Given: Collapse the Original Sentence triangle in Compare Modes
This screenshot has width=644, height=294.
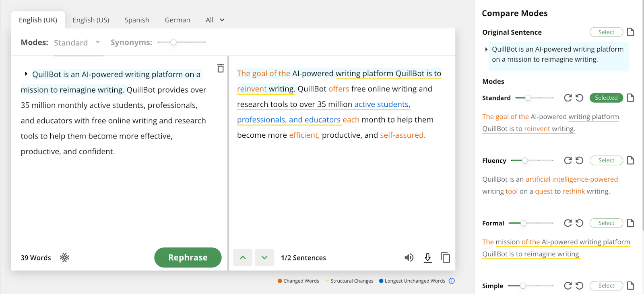Looking at the screenshot, I should click(486, 49).
